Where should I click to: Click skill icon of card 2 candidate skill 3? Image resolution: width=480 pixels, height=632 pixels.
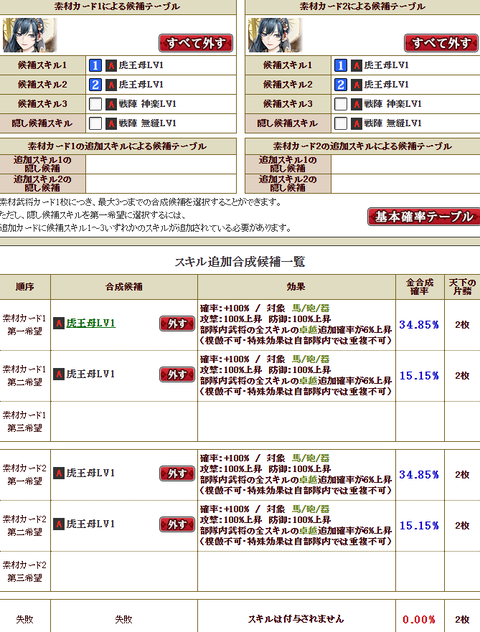coord(356,104)
